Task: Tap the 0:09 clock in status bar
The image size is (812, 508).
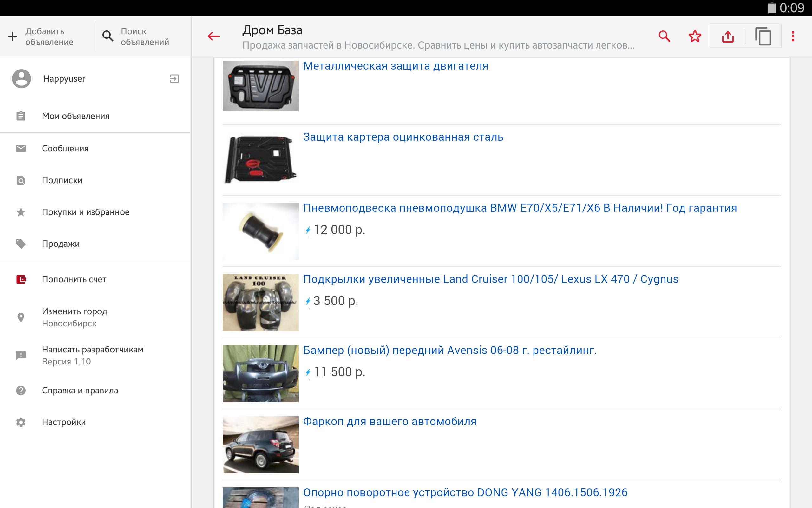Action: coord(792,8)
